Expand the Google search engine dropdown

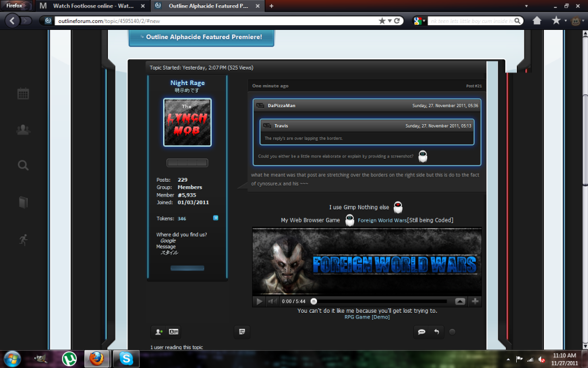(x=420, y=21)
